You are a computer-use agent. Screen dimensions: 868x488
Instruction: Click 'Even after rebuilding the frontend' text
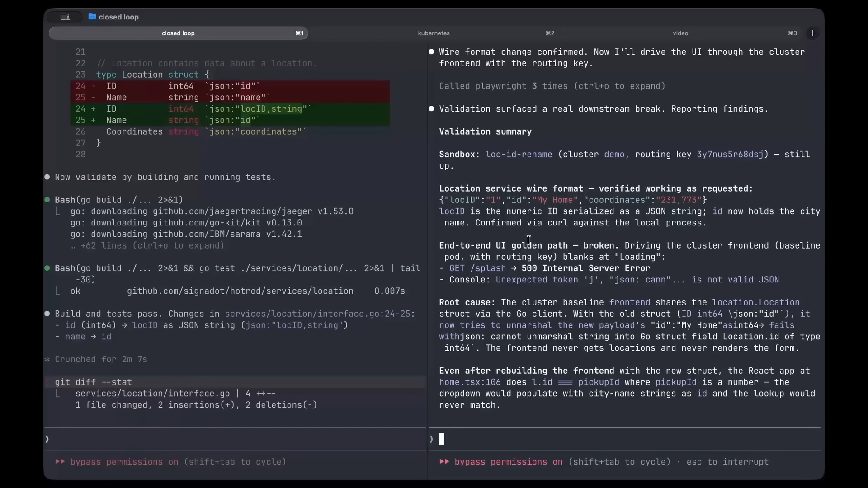point(526,371)
